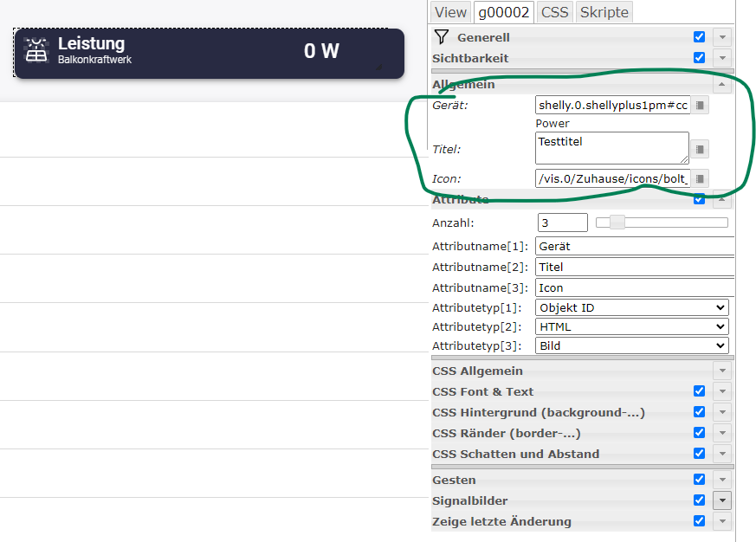Collapse the Allgemein section arrow
Screen dimensions: 756x542
pos(722,84)
